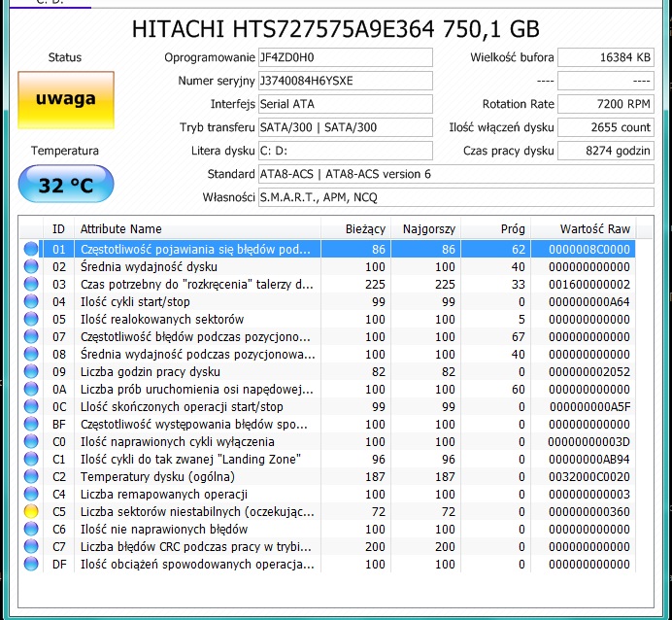Click the 'Najgorszy' column header
This screenshot has height=620, width=672.
pyautogui.click(x=426, y=229)
